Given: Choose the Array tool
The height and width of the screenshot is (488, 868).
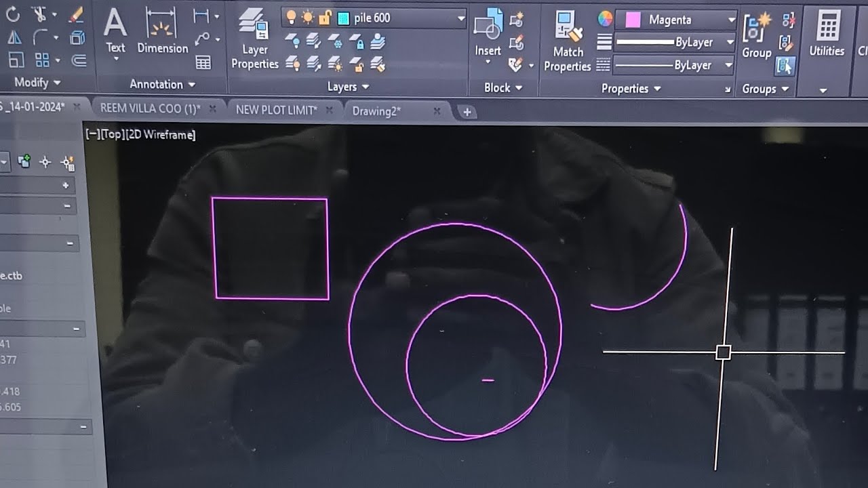Looking at the screenshot, I should tap(42, 60).
